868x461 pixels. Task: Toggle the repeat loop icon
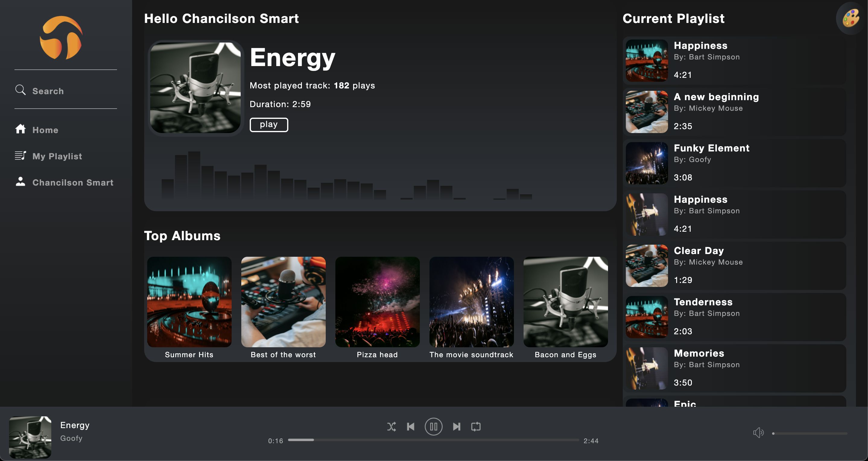click(x=476, y=427)
